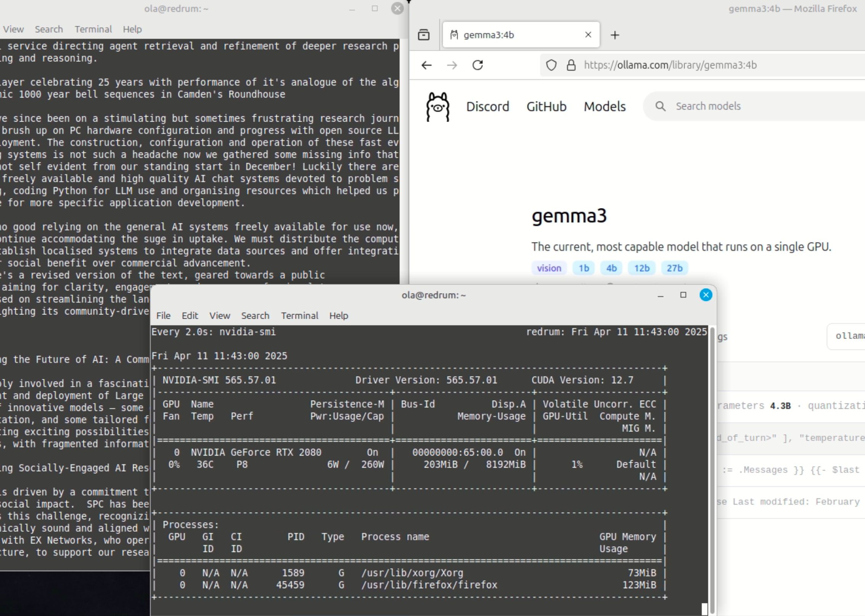This screenshot has width=865, height=616.
Task: Close the background terminal window
Action: 397,9
